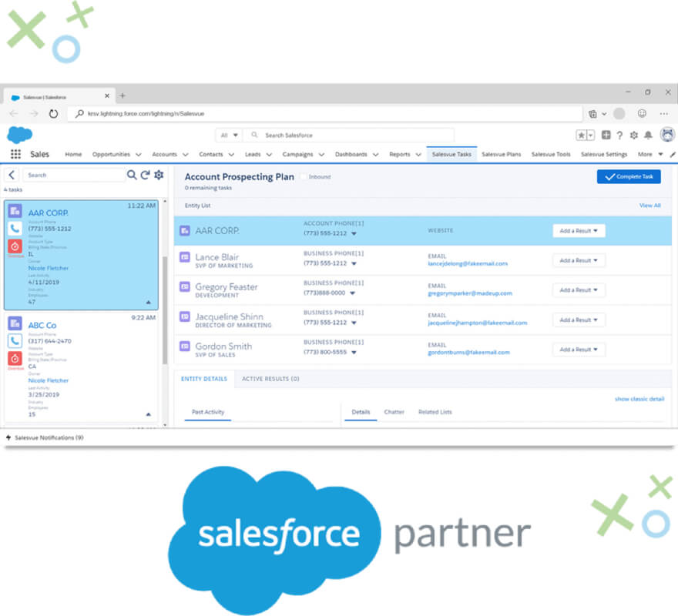Viewport: 678px width, 616px height.
Task: Click the View All link
Action: click(650, 206)
